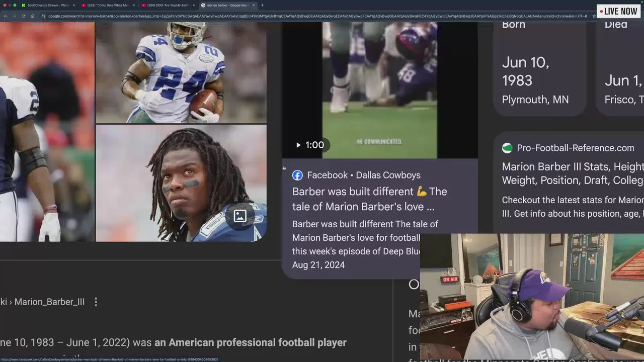This screenshot has width=644, height=362.
Task: Switch to the "I Only Date White Men" tab
Action: pyautogui.click(x=108, y=5)
